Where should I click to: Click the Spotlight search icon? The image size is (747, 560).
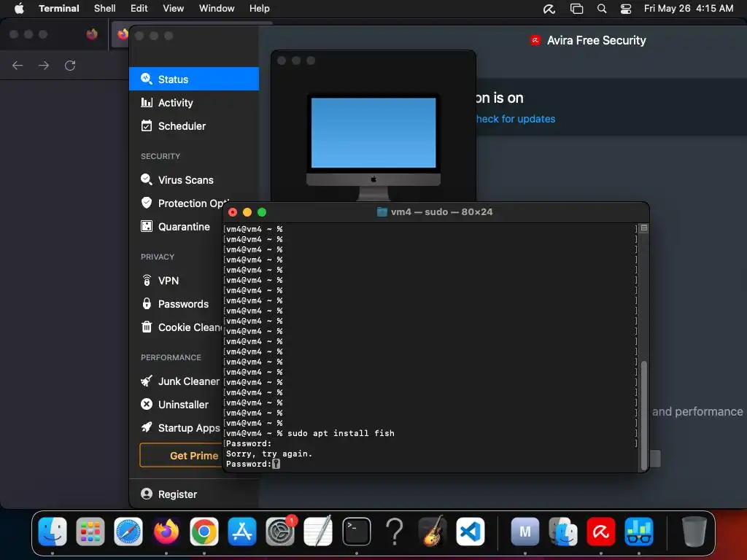(x=602, y=9)
